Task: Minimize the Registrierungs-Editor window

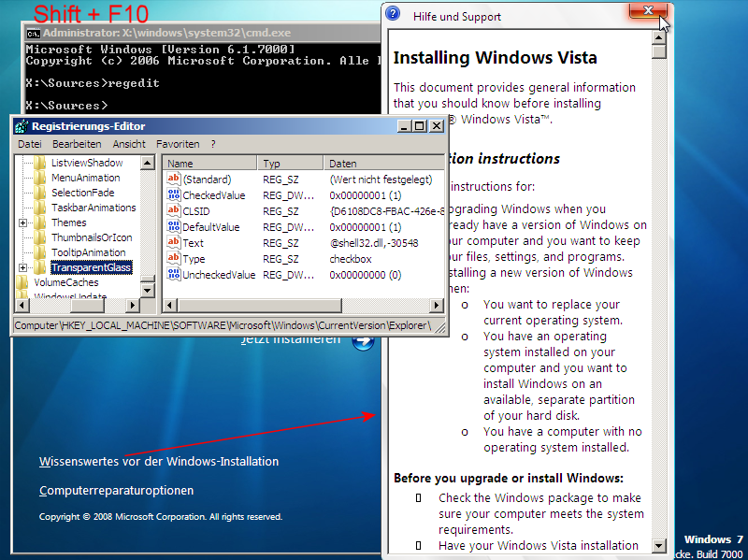Action: pos(404,126)
